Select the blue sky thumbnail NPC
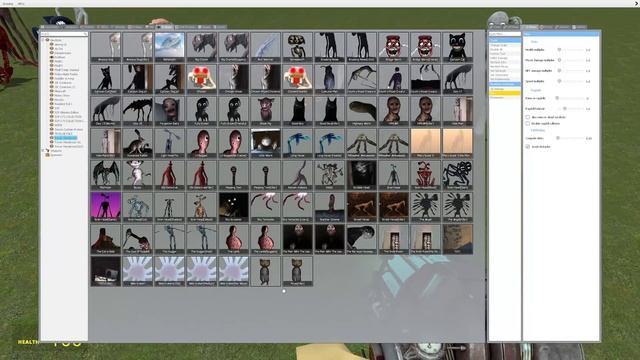This screenshot has width=640, height=360. click(x=169, y=47)
